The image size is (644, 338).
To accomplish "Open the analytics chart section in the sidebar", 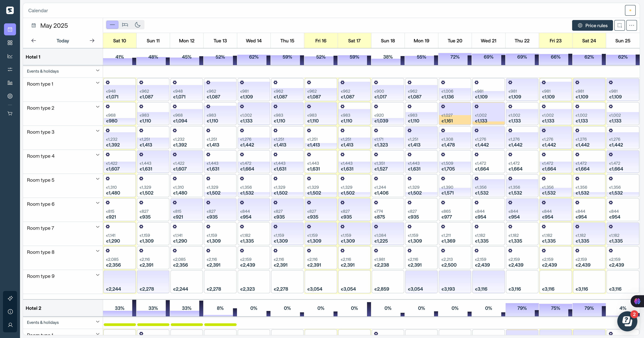I will [10, 56].
